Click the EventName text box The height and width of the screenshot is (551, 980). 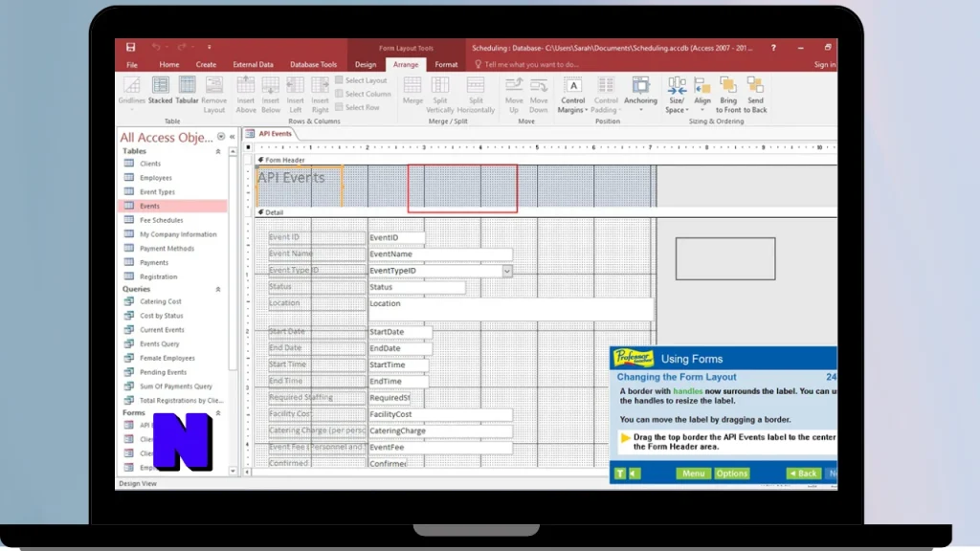[x=440, y=254]
